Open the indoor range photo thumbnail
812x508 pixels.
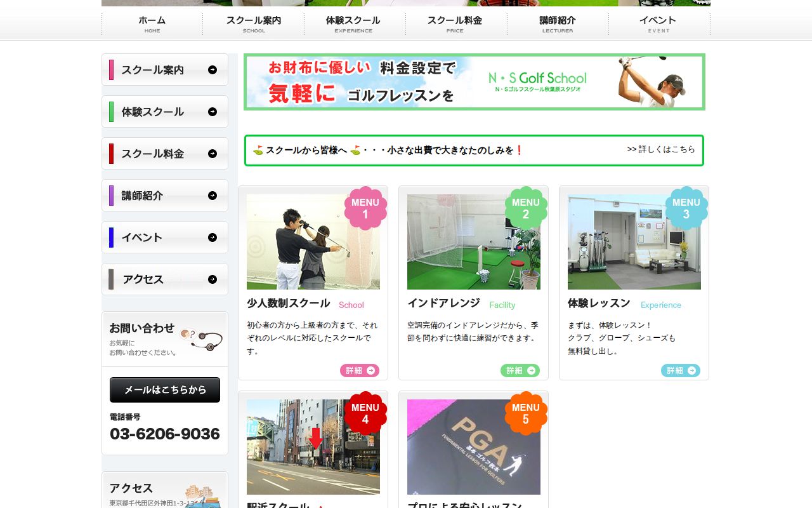(474, 242)
